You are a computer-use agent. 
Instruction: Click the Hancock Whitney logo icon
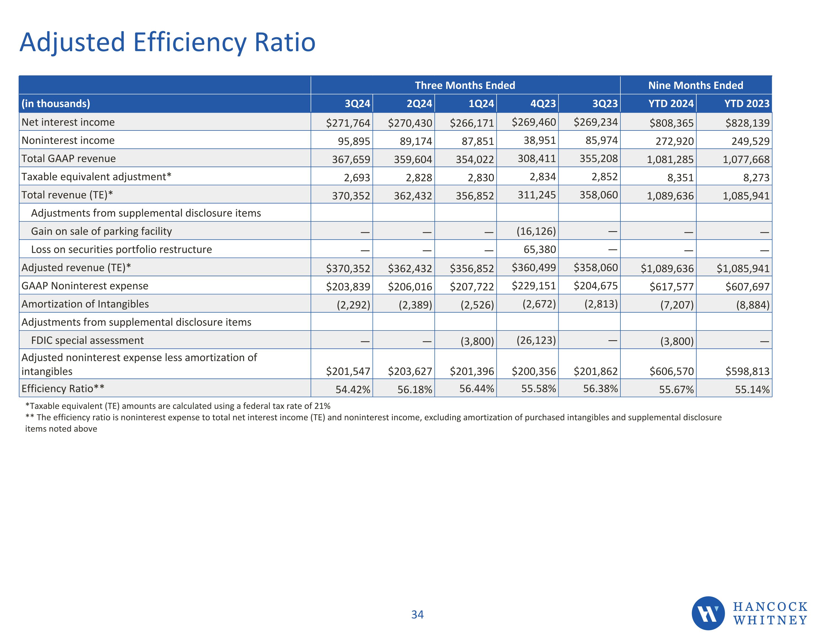pyautogui.click(x=708, y=613)
